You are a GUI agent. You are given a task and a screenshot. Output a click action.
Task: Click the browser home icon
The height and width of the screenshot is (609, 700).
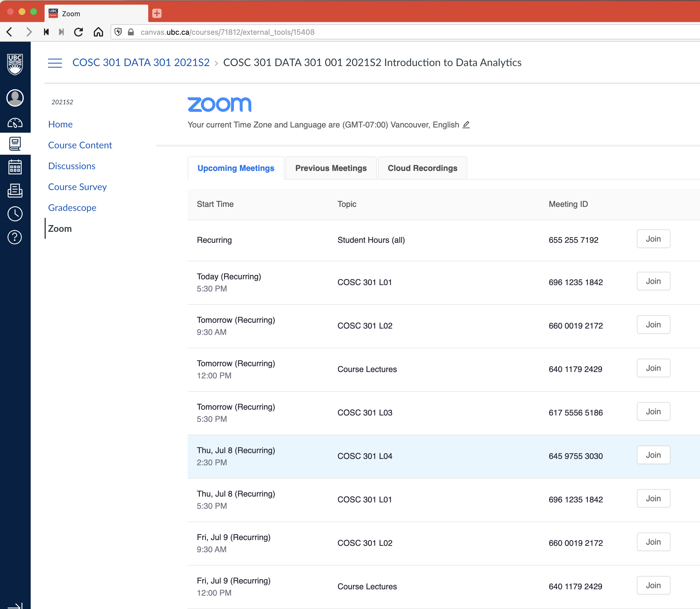click(98, 32)
